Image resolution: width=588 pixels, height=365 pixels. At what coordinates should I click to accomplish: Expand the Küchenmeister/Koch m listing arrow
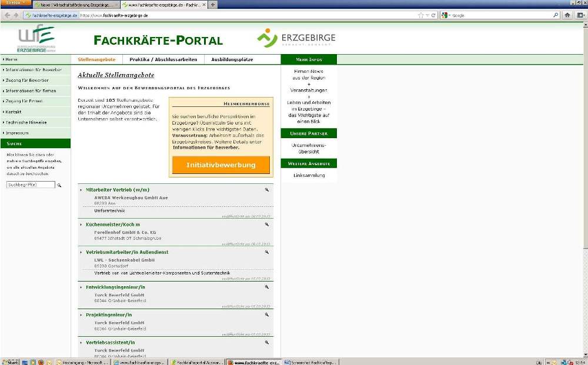coord(81,225)
